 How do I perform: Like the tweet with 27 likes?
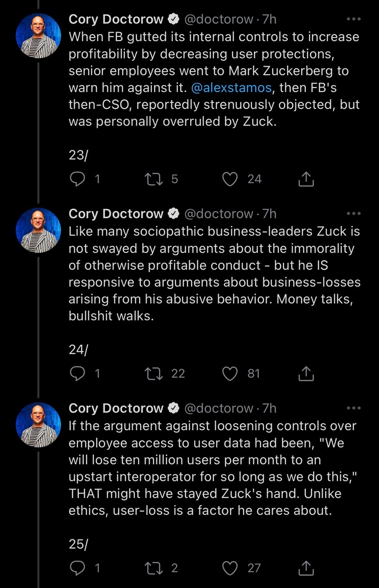[x=230, y=568]
